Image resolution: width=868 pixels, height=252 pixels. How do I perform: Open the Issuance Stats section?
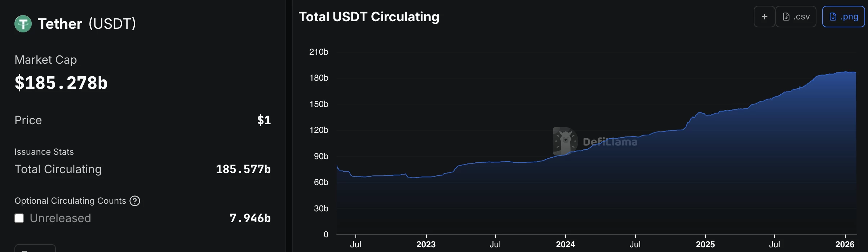[44, 152]
